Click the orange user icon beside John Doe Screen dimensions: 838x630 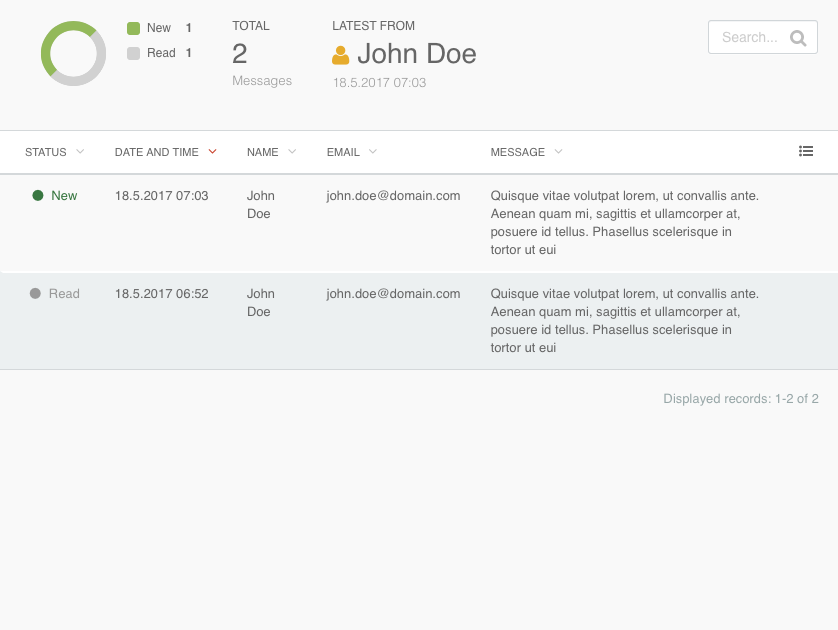340,56
